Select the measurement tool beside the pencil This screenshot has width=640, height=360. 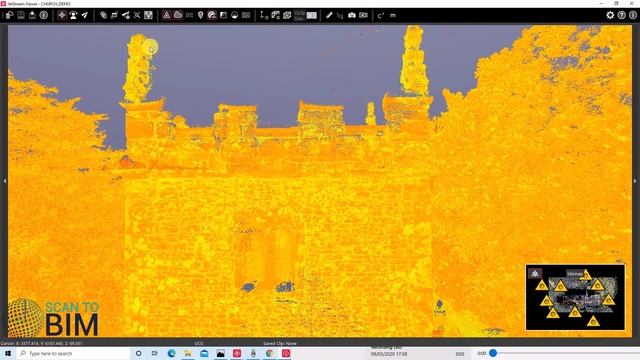click(340, 16)
